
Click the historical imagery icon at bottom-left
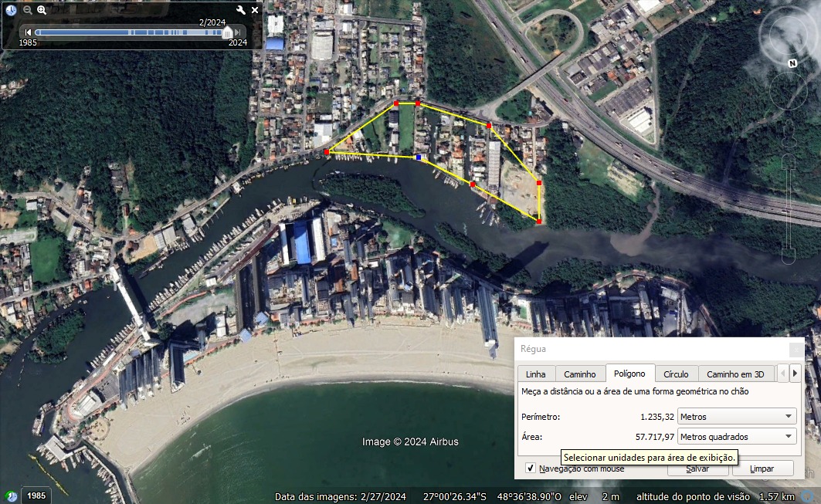(12, 496)
